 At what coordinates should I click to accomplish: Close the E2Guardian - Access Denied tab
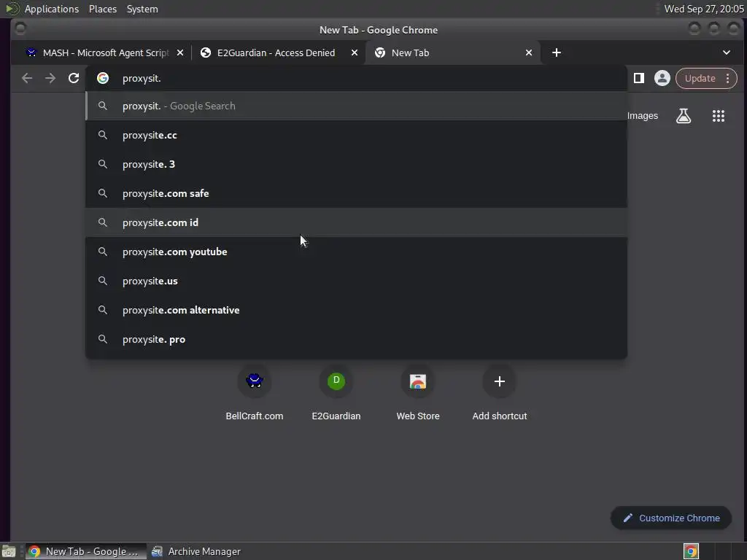355,52
